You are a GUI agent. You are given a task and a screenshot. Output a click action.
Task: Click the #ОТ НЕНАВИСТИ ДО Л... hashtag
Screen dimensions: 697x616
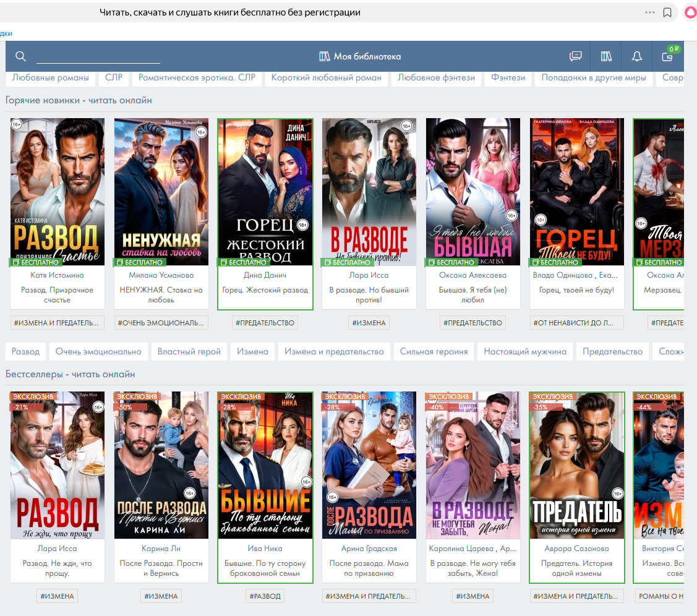tap(576, 323)
